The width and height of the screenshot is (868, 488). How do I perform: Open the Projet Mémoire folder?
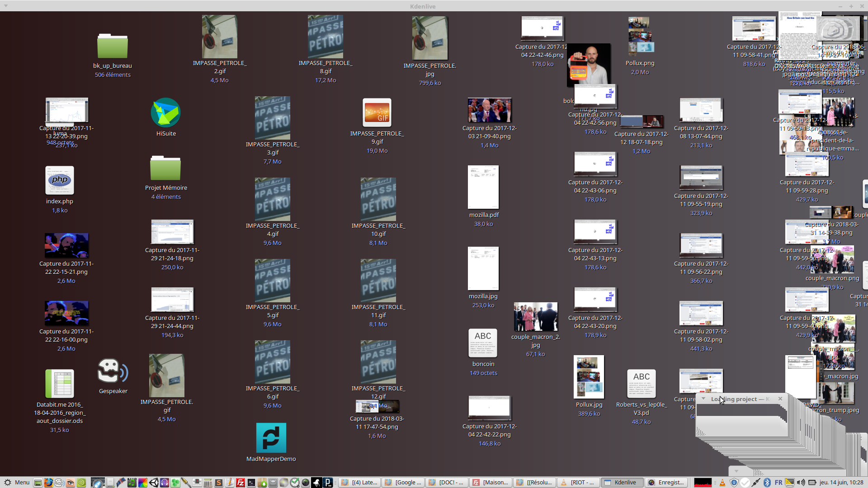coord(165,169)
